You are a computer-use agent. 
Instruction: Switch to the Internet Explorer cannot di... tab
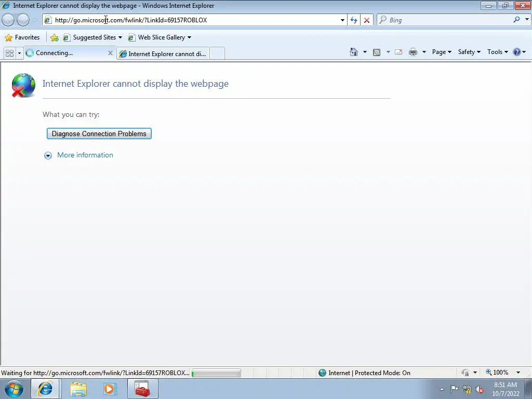(163, 54)
